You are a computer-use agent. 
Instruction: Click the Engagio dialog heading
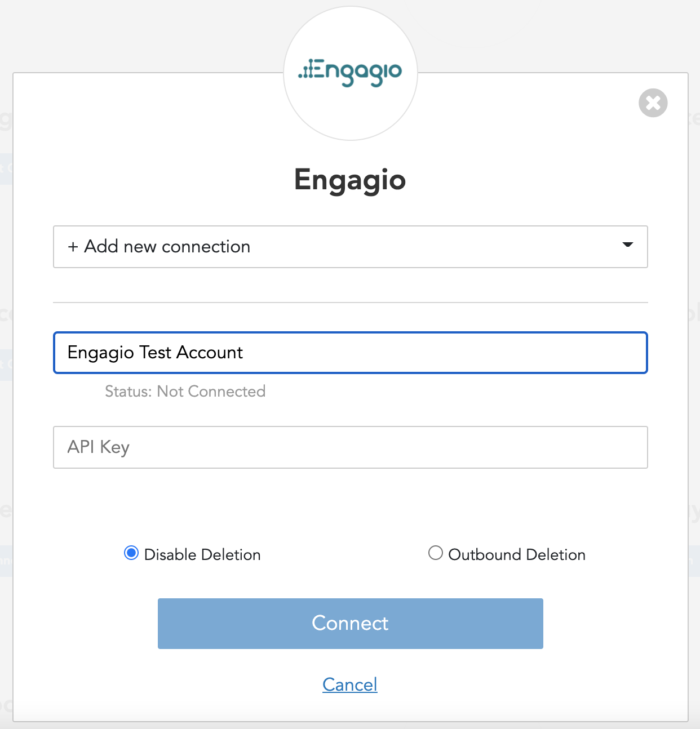[x=350, y=180]
